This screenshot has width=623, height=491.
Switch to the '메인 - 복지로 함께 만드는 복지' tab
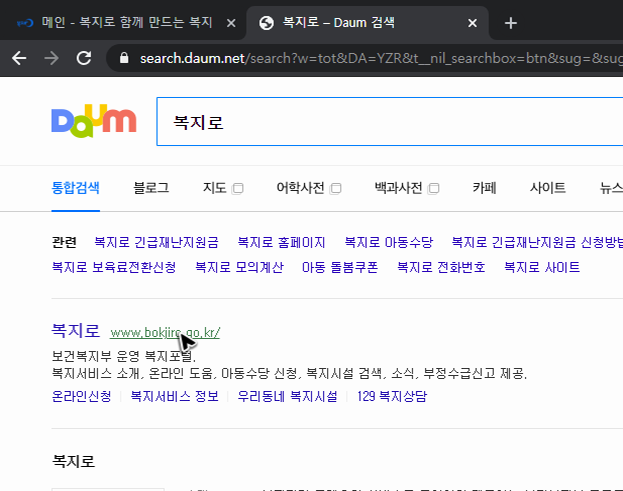click(x=123, y=23)
